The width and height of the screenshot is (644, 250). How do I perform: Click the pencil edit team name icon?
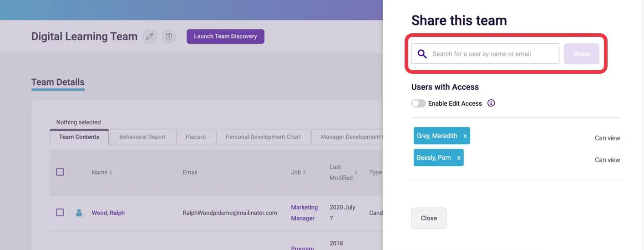point(149,36)
